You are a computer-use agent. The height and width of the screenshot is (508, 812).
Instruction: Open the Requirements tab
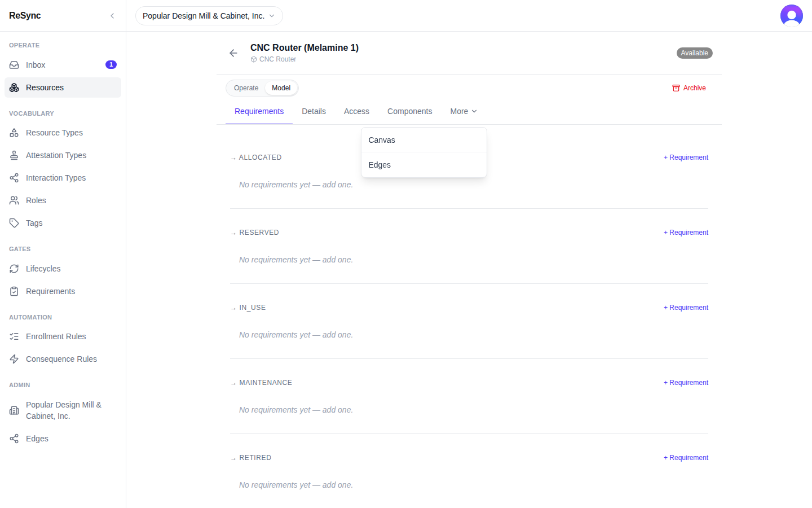pos(259,111)
